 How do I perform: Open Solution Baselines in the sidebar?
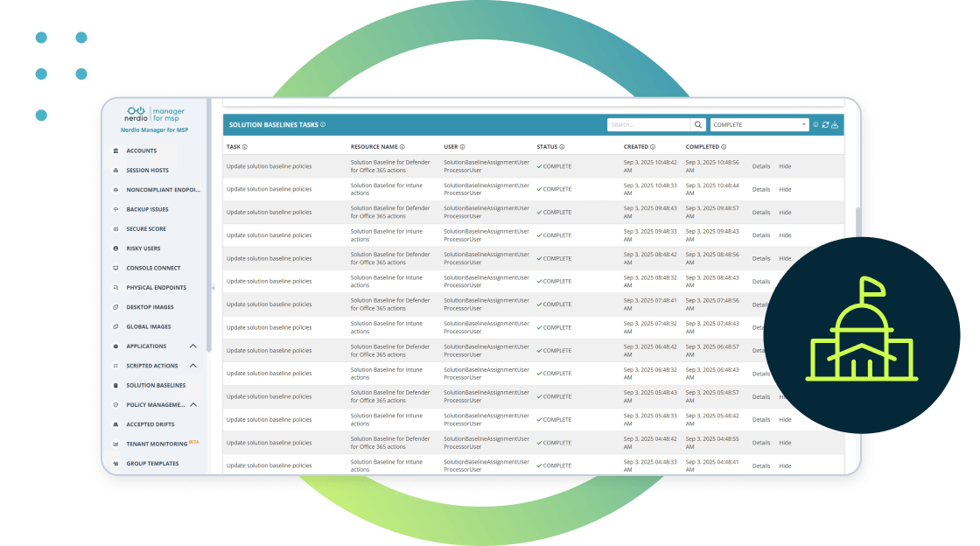tap(156, 385)
